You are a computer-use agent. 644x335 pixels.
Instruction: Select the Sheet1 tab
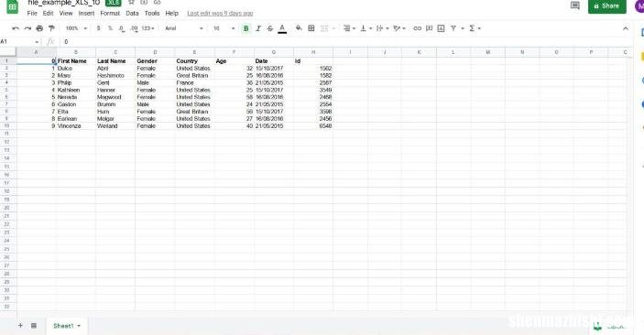tap(67, 326)
